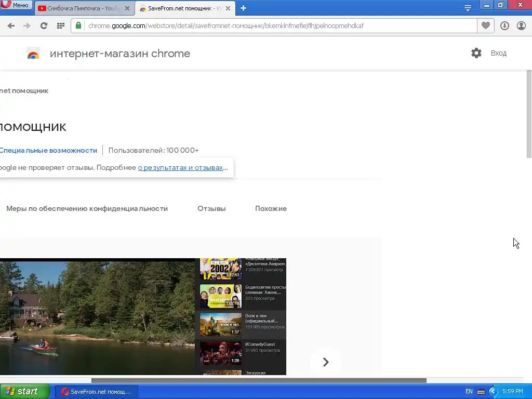
Task: Click the vertical scrollbar thumb
Action: [528, 114]
